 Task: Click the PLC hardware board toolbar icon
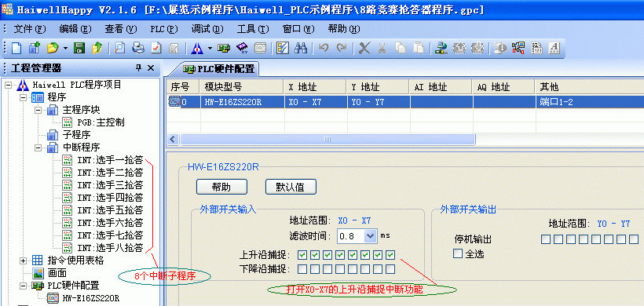[223, 48]
